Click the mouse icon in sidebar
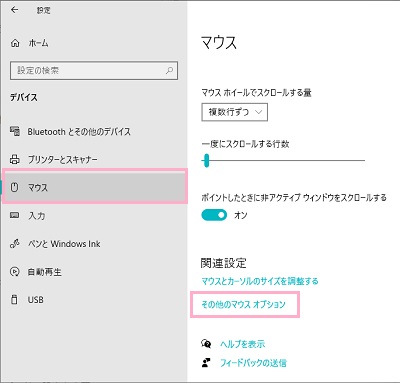 (14, 187)
